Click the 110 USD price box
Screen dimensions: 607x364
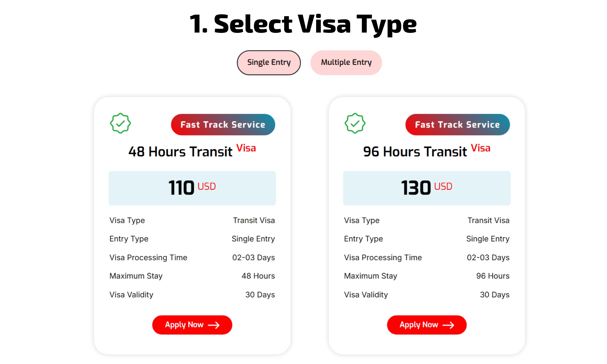coord(192,188)
